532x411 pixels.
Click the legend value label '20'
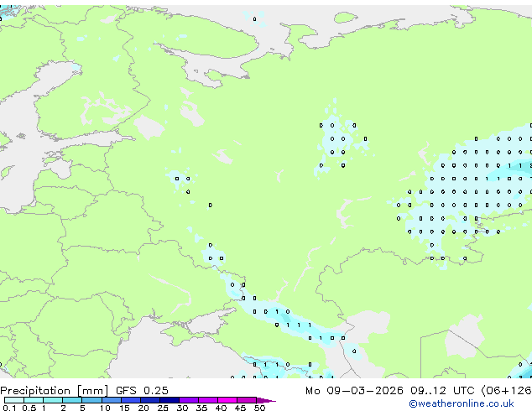tap(143, 408)
